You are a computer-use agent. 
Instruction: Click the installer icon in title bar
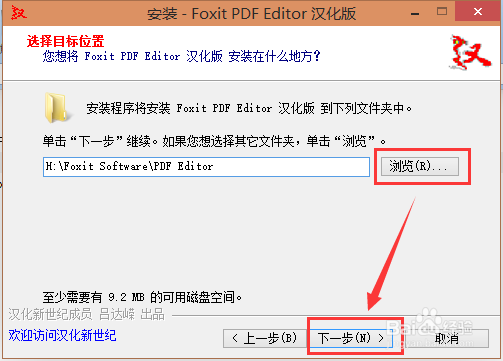[x=18, y=13]
